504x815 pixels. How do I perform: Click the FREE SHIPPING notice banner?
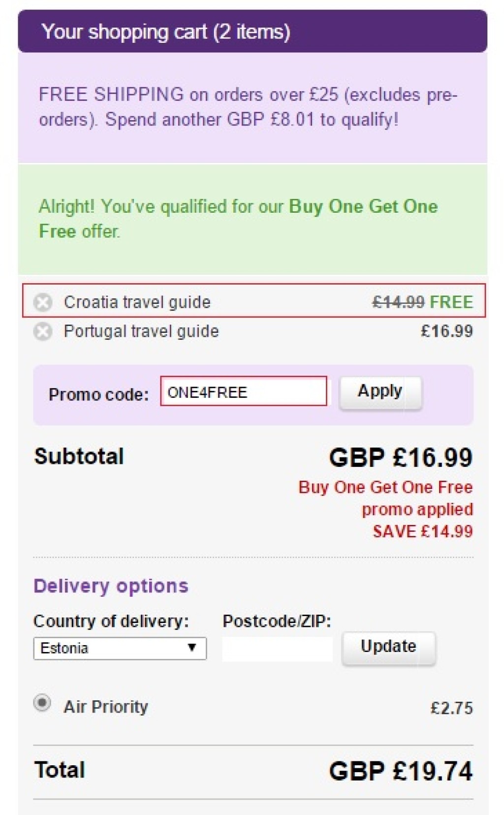(x=248, y=107)
